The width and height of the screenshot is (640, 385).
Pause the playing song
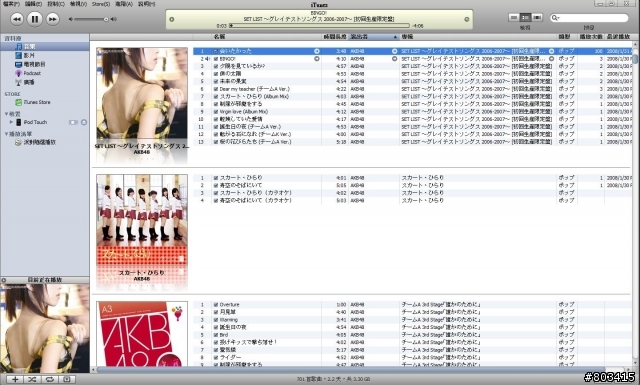point(35,19)
